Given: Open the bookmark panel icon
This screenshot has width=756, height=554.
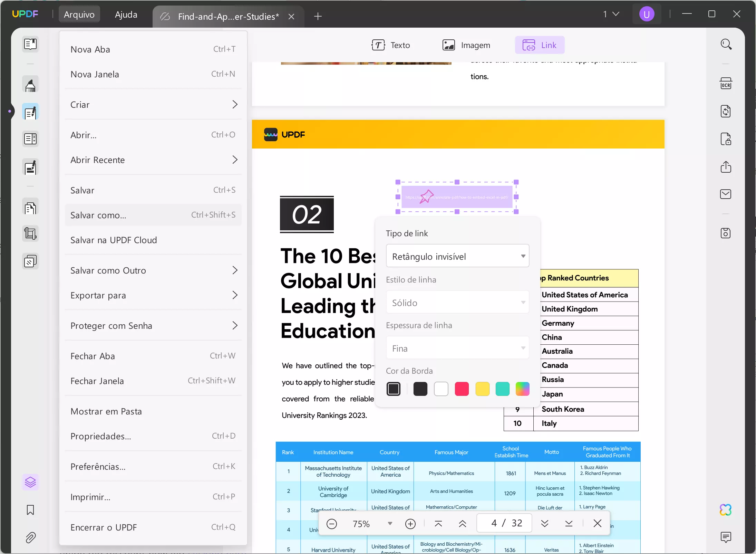Looking at the screenshot, I should (x=30, y=510).
